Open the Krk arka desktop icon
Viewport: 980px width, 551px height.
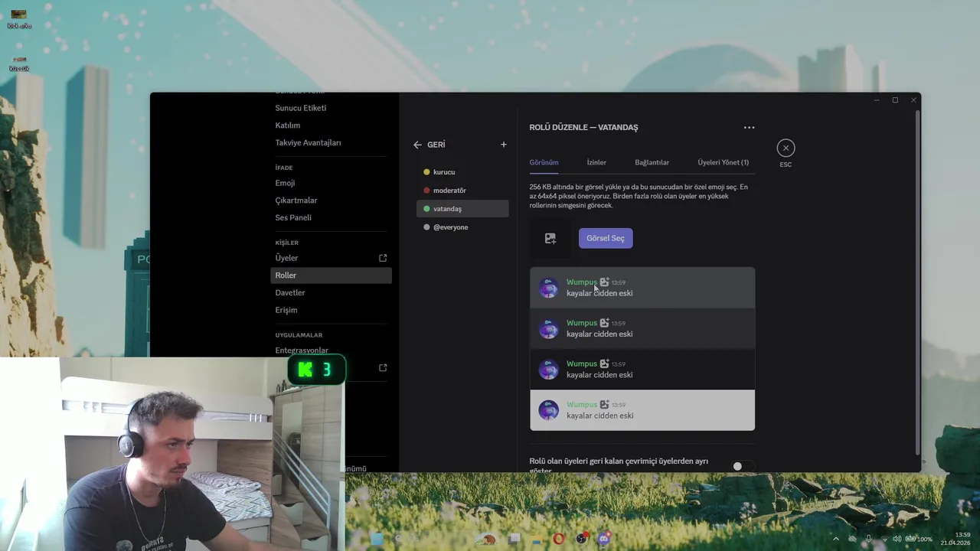[x=19, y=19]
